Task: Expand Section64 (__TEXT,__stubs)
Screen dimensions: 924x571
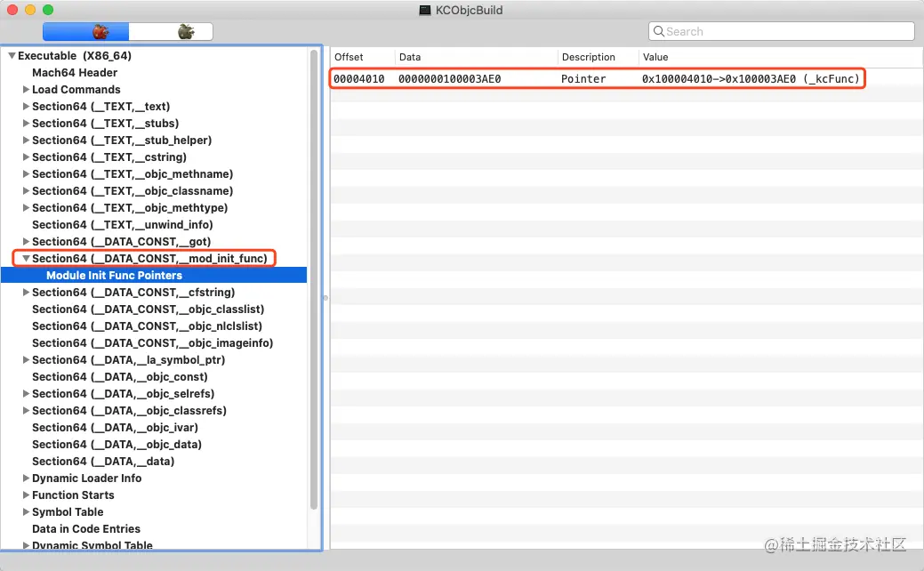Action: [26, 123]
